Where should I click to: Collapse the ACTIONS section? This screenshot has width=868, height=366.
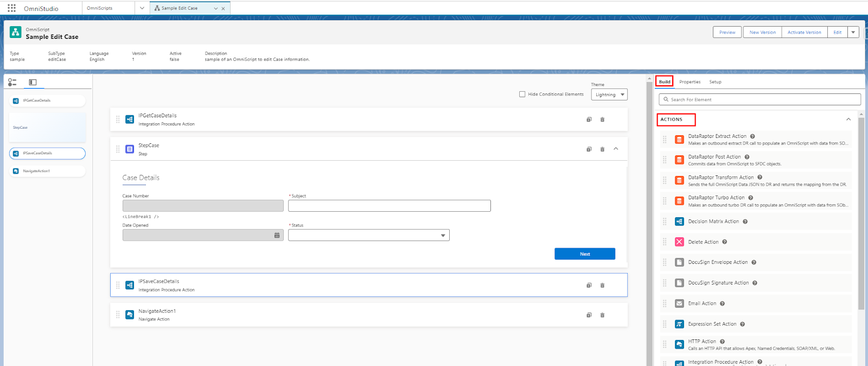coord(848,119)
